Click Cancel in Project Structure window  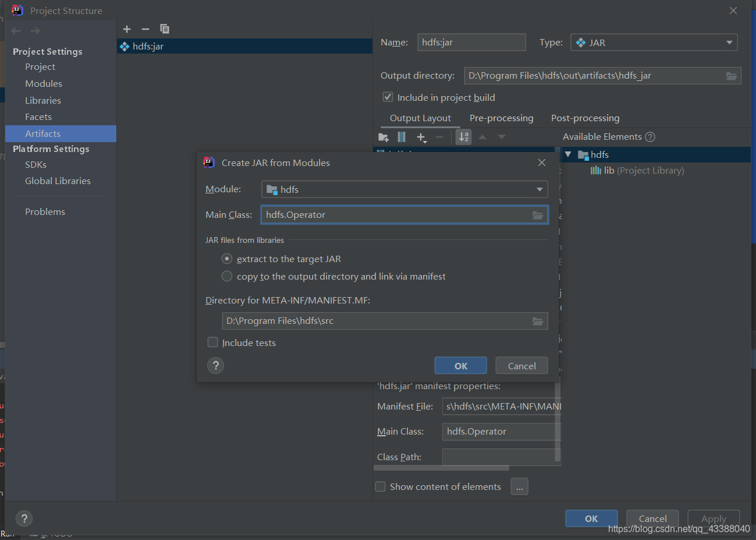coord(653,518)
